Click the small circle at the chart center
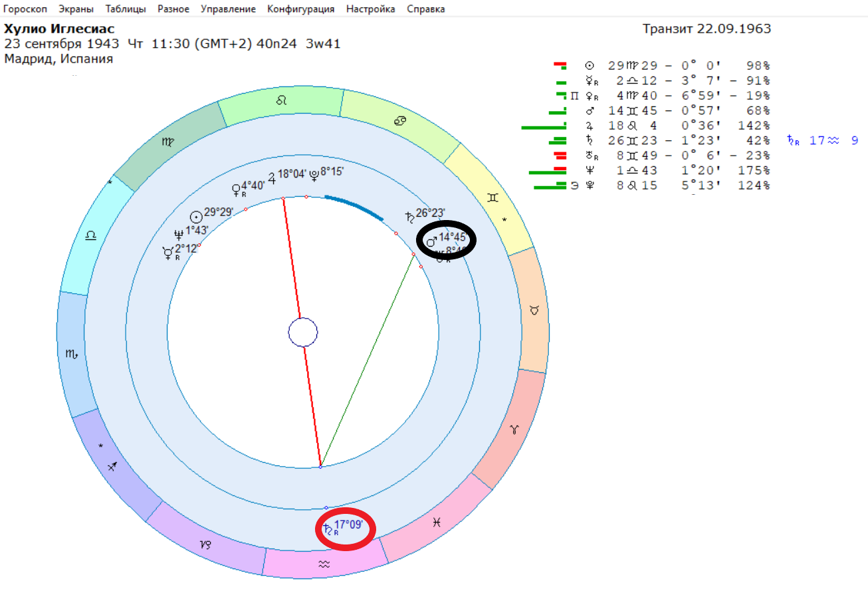Viewport: 868px width, 597px height. click(302, 332)
